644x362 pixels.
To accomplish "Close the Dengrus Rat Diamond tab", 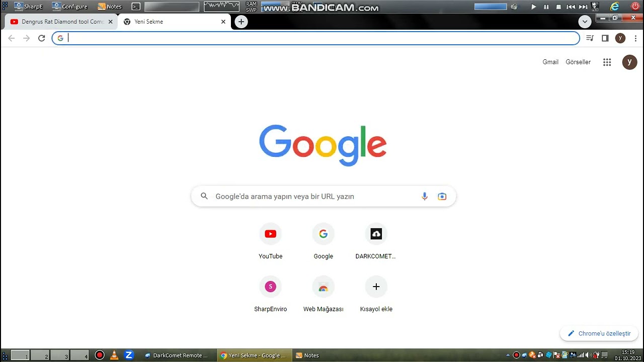I will 110,22.
